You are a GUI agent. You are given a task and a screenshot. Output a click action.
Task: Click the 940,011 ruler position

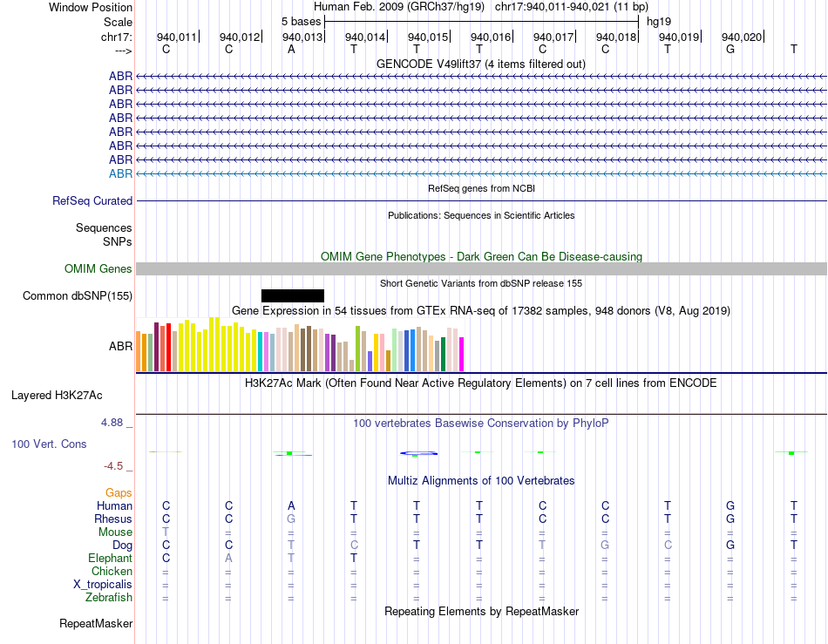(176, 37)
